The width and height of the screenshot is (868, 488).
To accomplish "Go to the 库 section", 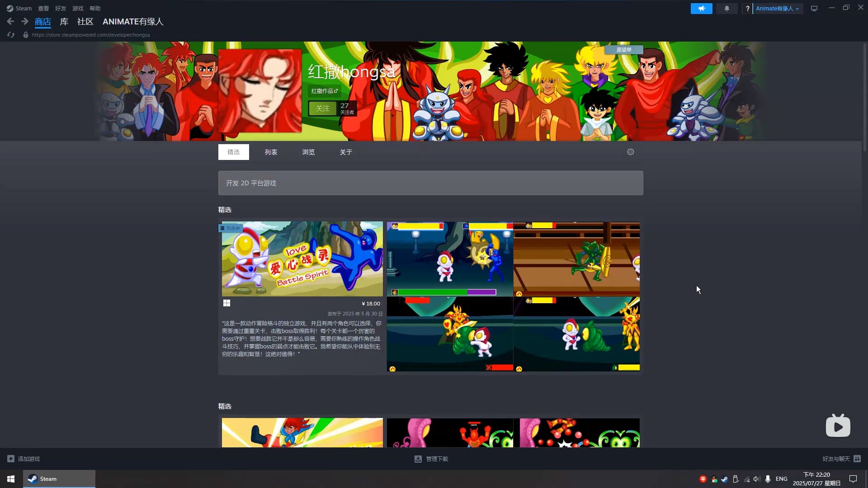I will click(64, 21).
